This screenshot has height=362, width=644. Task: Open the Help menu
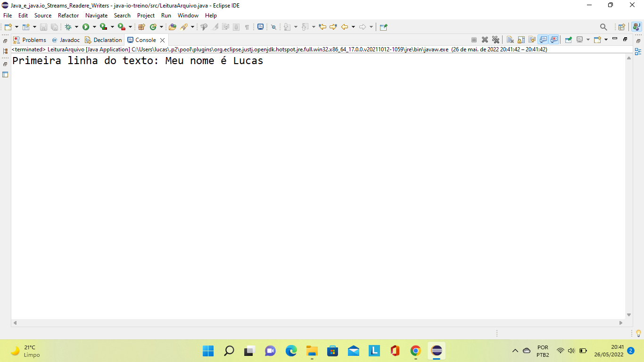[x=211, y=16]
